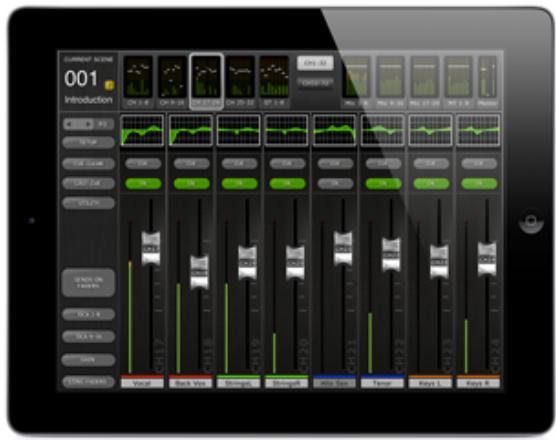Select the Master meter bank
The image size is (556, 440).
[x=488, y=81]
